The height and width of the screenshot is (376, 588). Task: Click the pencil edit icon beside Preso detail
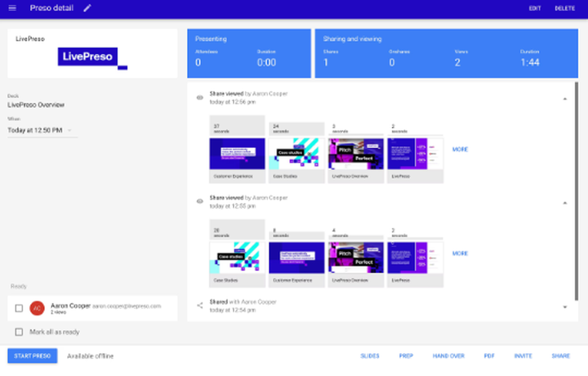pyautogui.click(x=88, y=8)
